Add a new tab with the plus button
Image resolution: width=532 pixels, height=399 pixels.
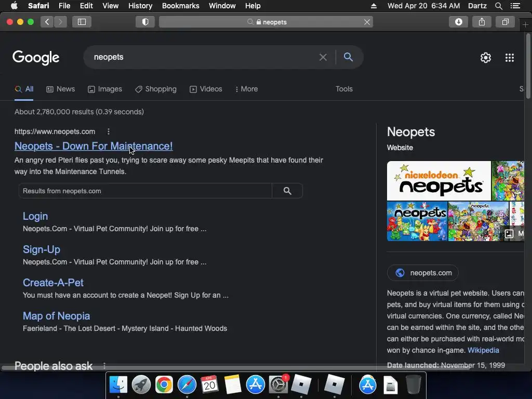point(525,25)
